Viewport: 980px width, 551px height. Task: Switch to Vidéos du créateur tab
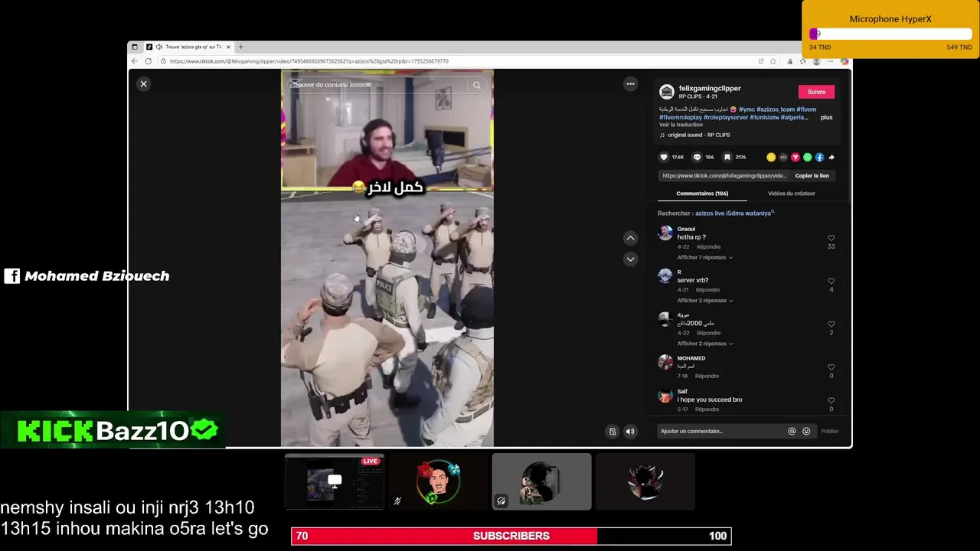(x=792, y=194)
